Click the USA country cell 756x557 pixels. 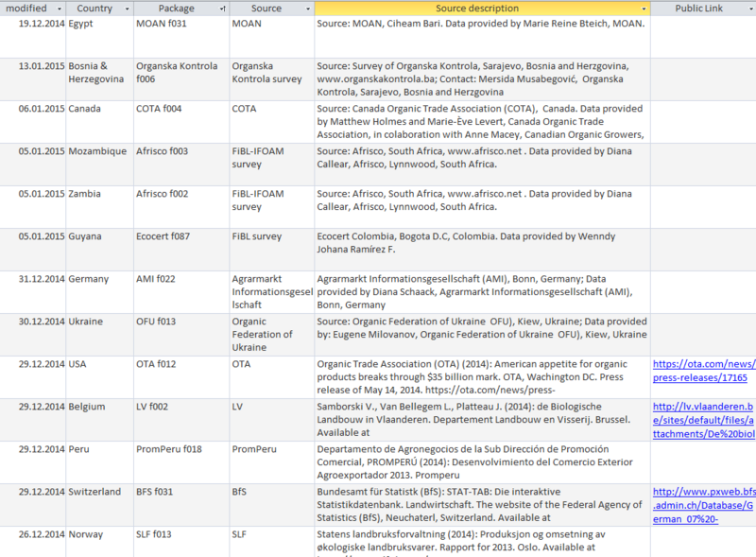[99, 377]
